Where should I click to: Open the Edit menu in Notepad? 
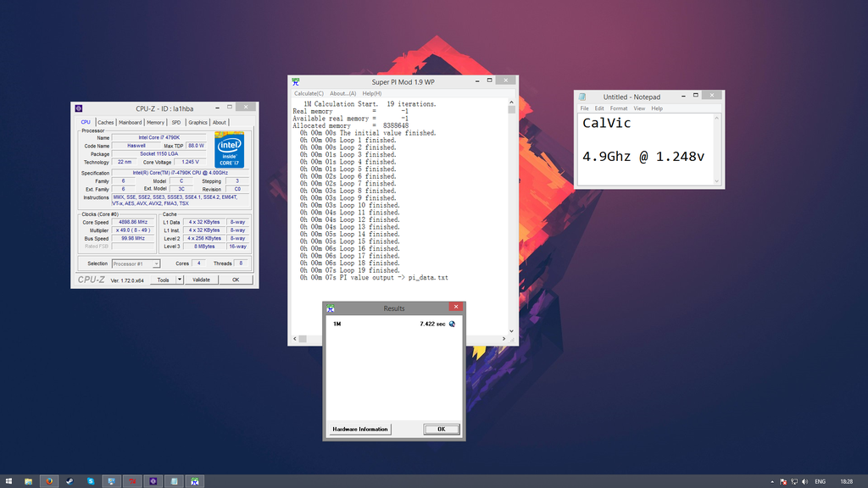click(x=599, y=108)
